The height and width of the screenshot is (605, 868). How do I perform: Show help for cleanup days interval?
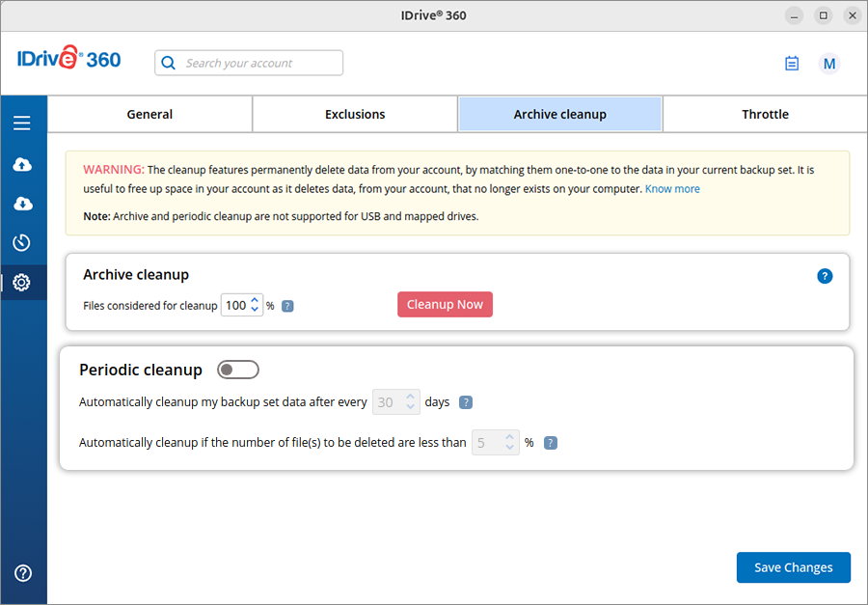pyautogui.click(x=466, y=402)
